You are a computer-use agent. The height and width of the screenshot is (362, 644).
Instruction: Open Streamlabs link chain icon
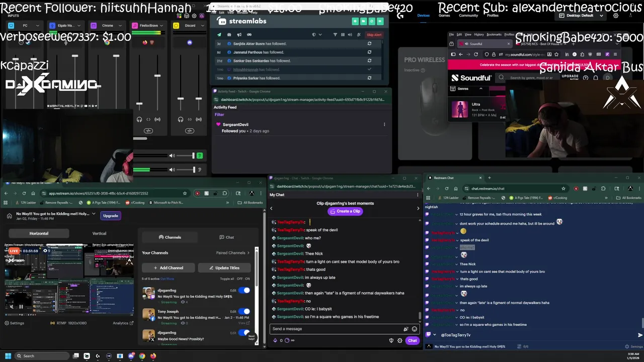[x=249, y=35]
